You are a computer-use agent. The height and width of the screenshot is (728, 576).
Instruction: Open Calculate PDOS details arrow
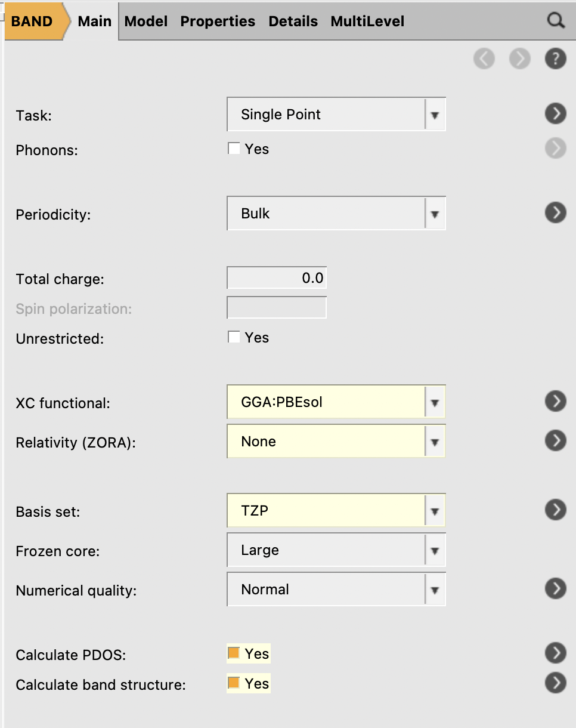pos(555,653)
